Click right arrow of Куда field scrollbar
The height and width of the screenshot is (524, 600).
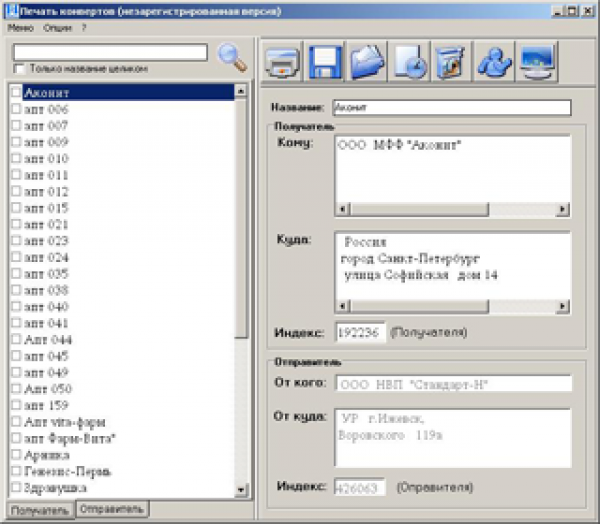click(562, 306)
